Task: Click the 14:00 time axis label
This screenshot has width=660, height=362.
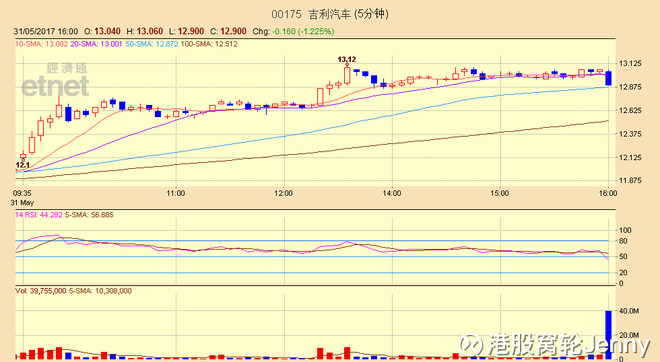Action: click(391, 193)
